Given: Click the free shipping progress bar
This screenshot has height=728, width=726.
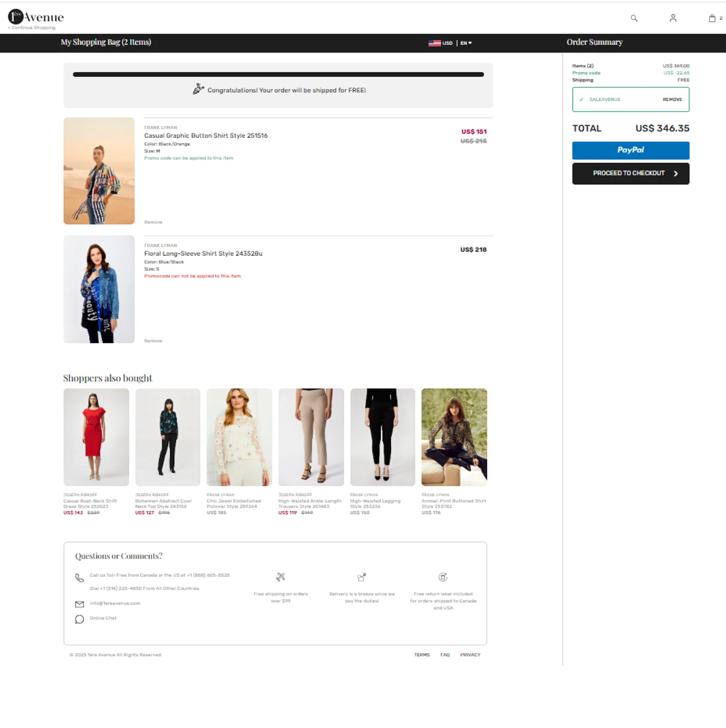Looking at the screenshot, I should tap(278, 74).
